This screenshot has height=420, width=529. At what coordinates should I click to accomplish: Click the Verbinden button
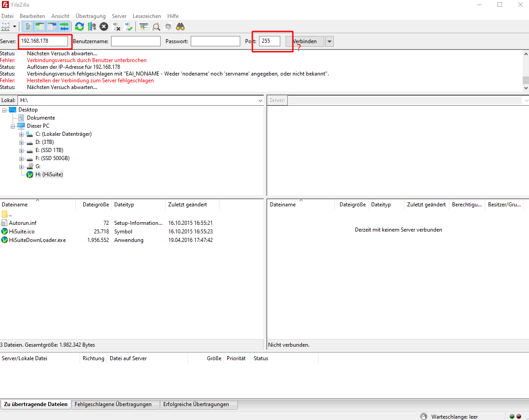(x=305, y=41)
